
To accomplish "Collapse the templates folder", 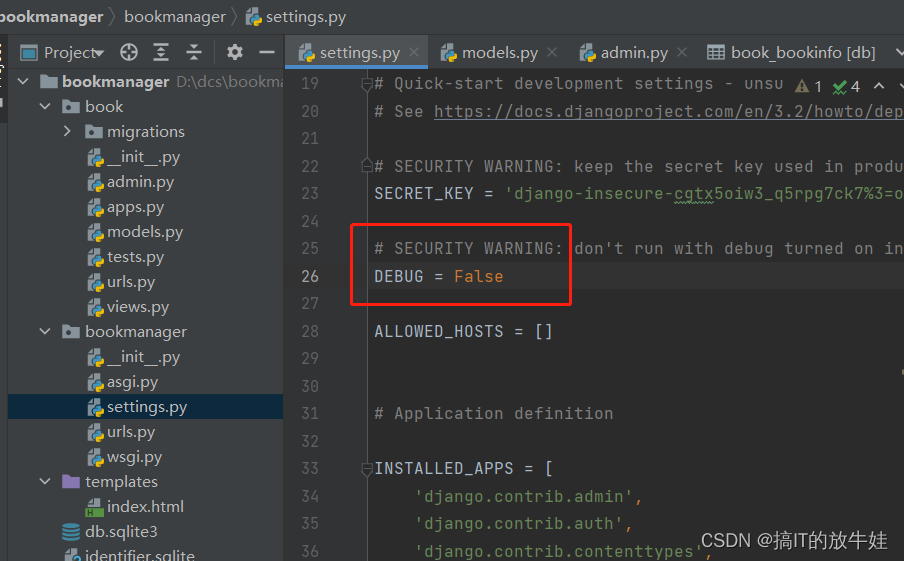I will [45, 481].
